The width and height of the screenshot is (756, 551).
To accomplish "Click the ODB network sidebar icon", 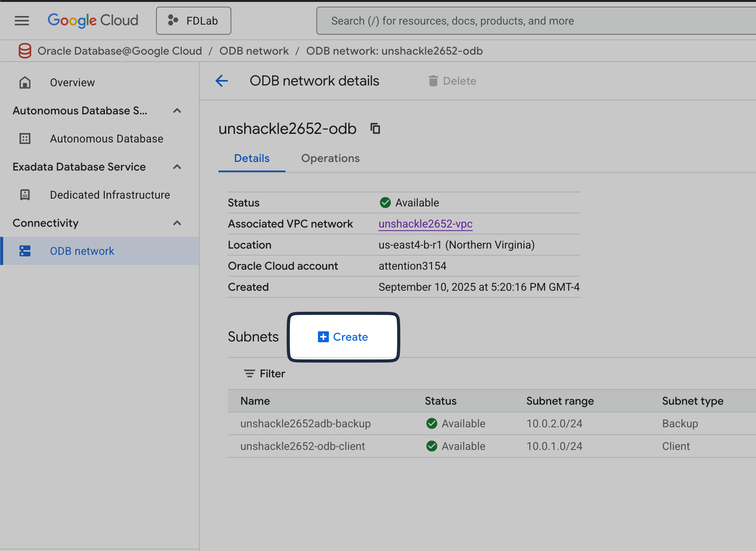I will tap(25, 251).
